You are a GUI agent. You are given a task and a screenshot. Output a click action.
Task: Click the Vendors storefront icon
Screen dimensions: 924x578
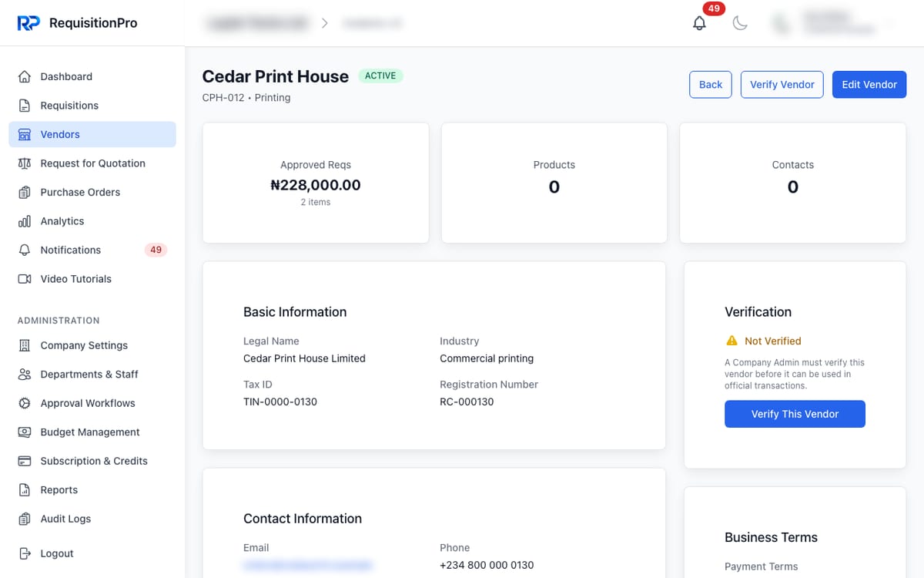tap(25, 134)
